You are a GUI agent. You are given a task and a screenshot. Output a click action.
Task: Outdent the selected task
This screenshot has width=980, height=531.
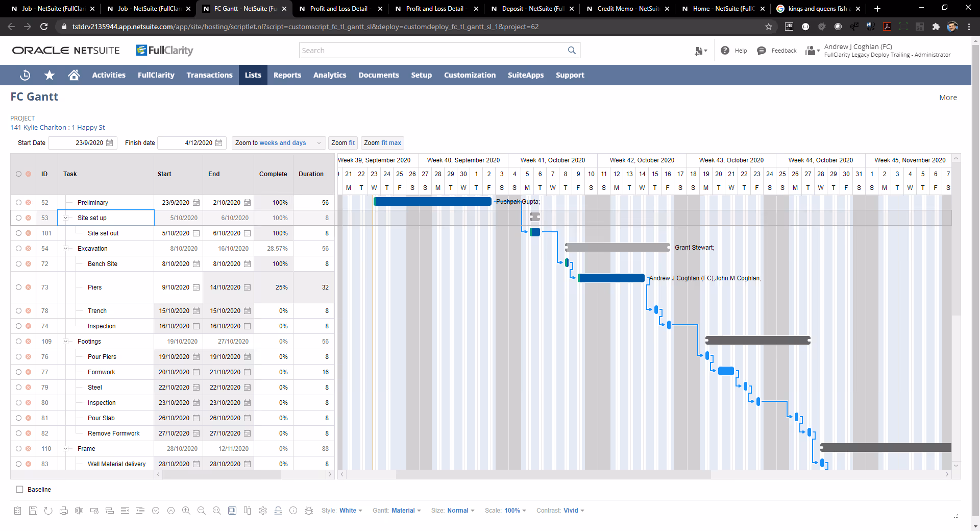pos(125,511)
